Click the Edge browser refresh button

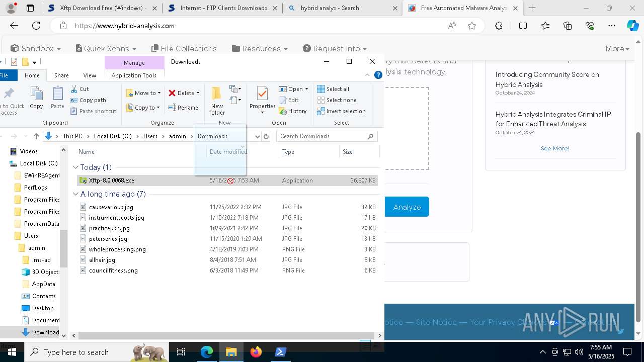(x=36, y=26)
